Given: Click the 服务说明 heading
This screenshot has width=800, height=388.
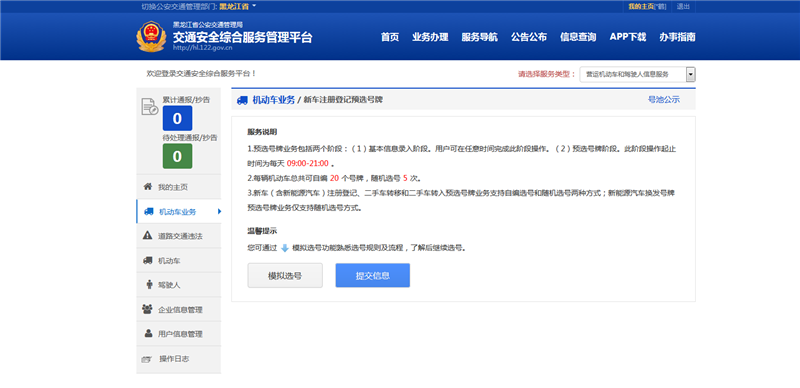Looking at the screenshot, I should (x=262, y=132).
